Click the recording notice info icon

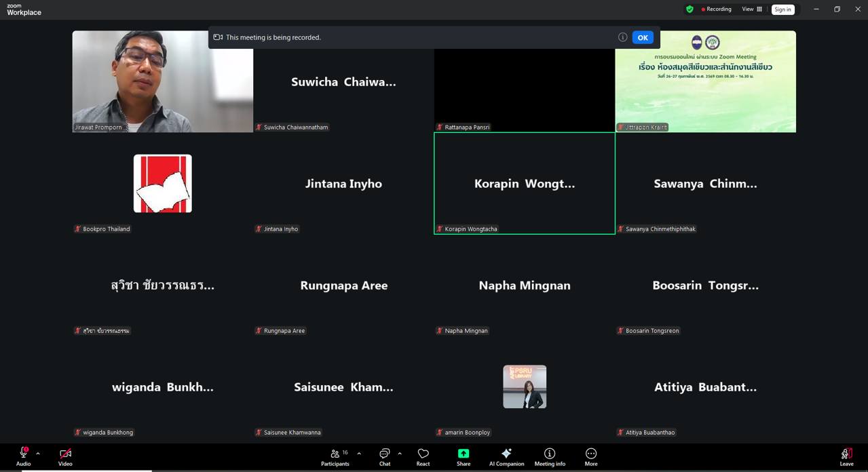[x=622, y=37]
